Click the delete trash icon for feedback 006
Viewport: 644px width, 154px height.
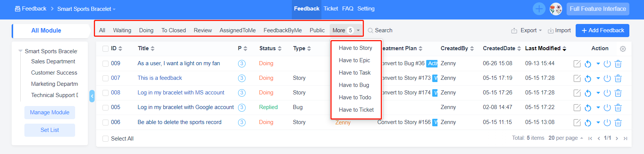click(x=618, y=123)
